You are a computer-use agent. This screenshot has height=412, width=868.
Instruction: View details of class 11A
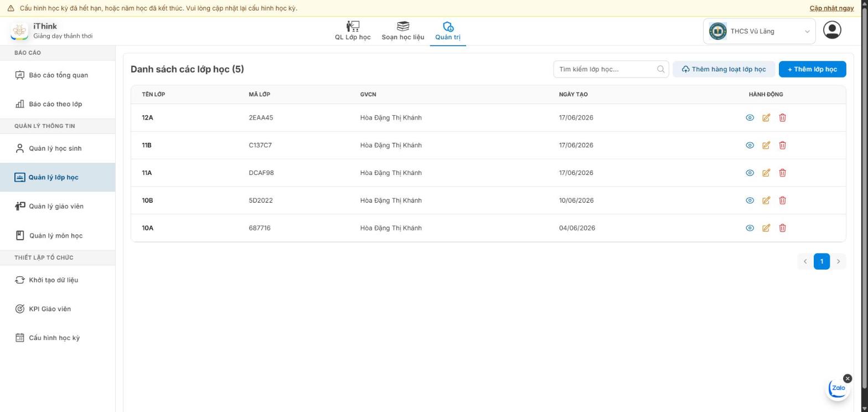[750, 173]
